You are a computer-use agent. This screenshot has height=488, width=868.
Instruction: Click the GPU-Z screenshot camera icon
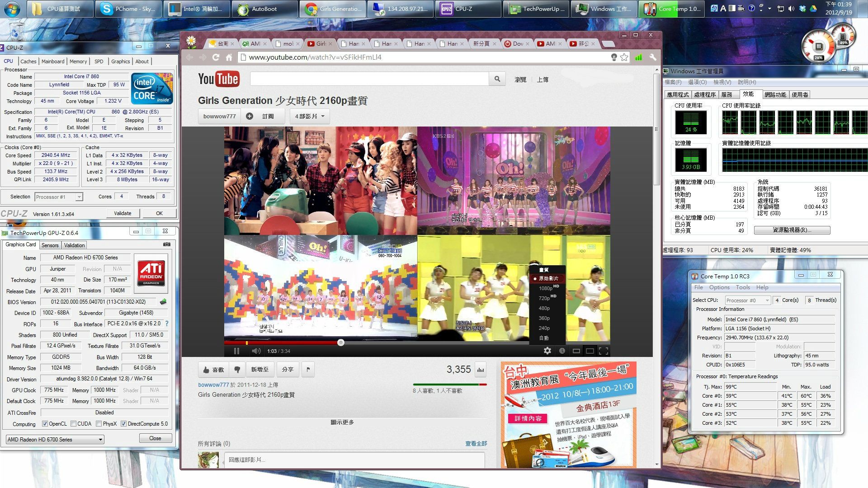pyautogui.click(x=167, y=244)
